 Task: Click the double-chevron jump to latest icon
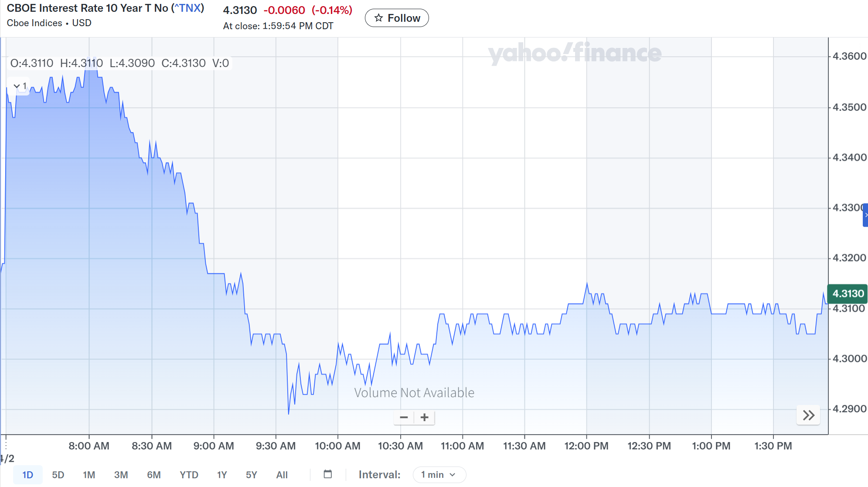(x=808, y=415)
